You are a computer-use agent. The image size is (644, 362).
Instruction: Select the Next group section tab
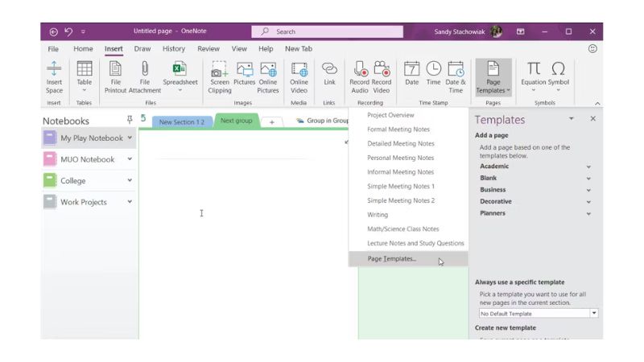pos(236,121)
